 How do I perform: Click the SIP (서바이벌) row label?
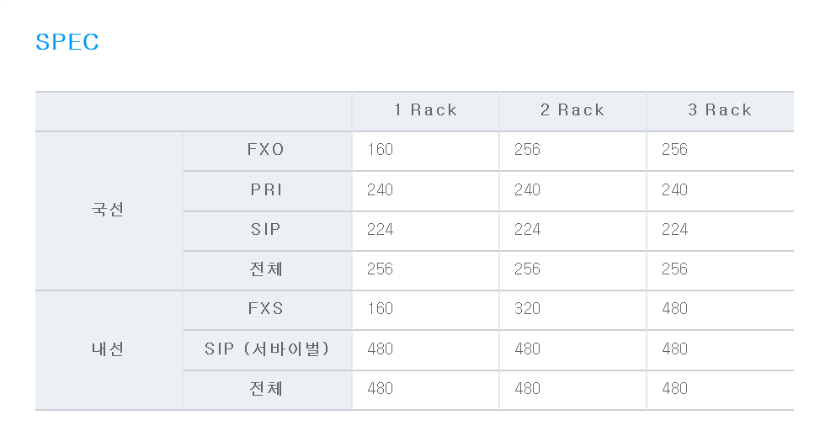[266, 349]
